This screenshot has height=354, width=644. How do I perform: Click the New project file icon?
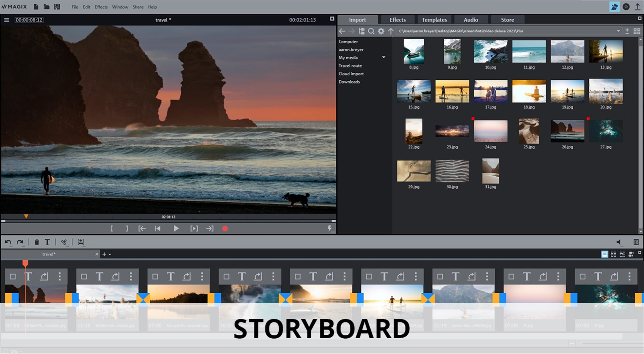(x=36, y=7)
